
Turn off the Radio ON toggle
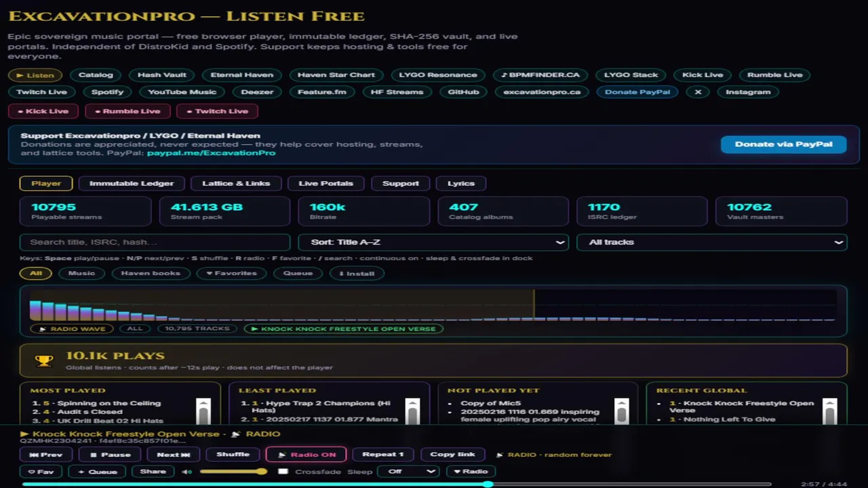[306, 455]
